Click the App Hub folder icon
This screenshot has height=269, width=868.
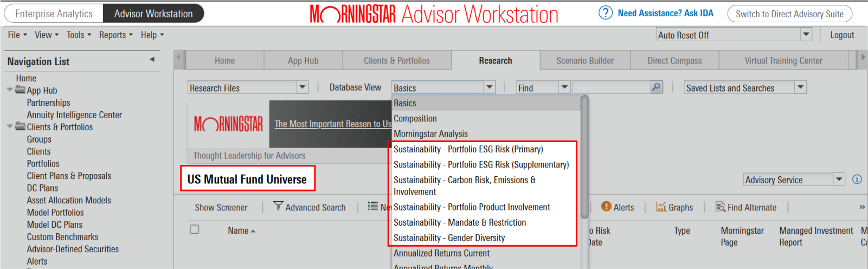tap(21, 89)
